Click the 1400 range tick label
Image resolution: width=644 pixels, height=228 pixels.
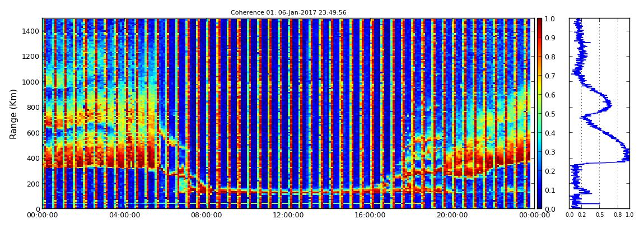pyautogui.click(x=32, y=31)
